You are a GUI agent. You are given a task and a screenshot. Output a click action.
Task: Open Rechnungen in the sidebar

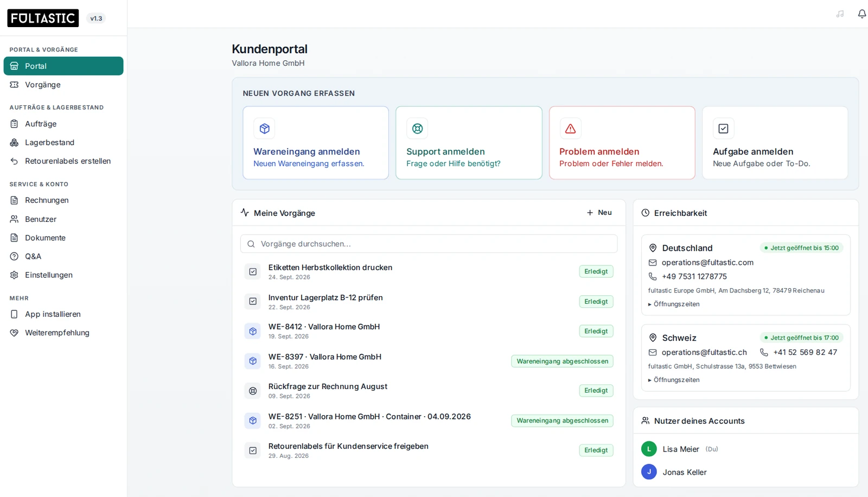tap(63, 200)
